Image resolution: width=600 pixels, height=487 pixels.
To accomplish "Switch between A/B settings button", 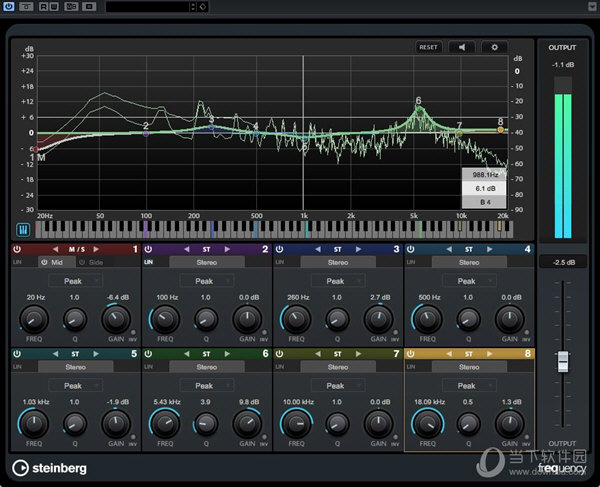I will point(71,6).
